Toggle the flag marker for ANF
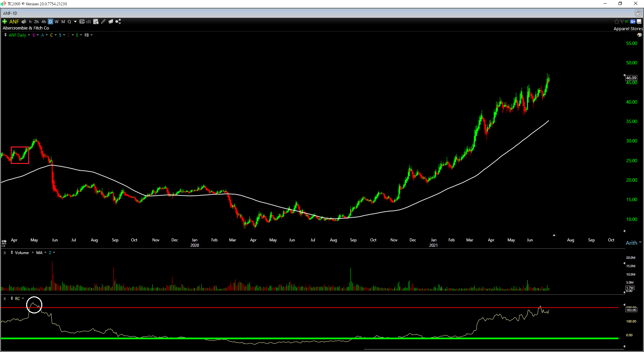Image resolution: width=644 pixels, height=352 pixels. coord(623,21)
